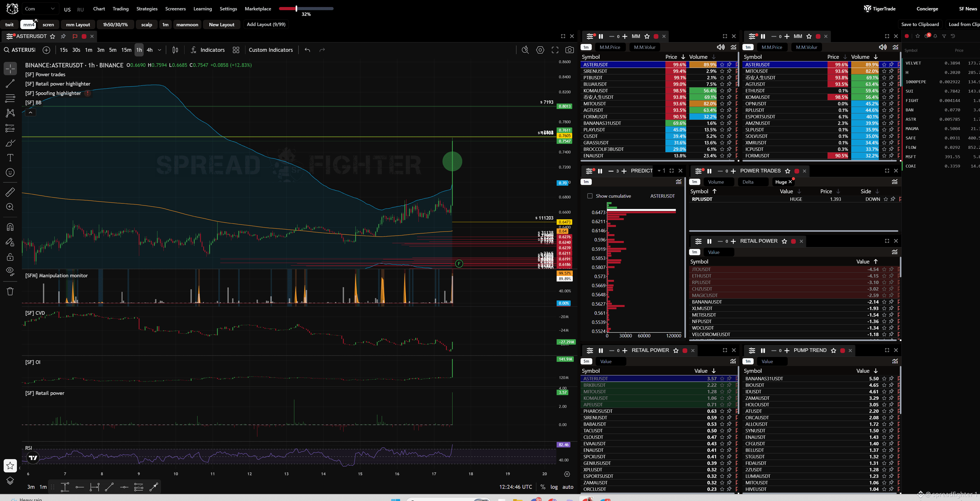Click the red record dot on ASTERUSDT tab
The height and width of the screenshot is (501, 980).
(x=84, y=36)
